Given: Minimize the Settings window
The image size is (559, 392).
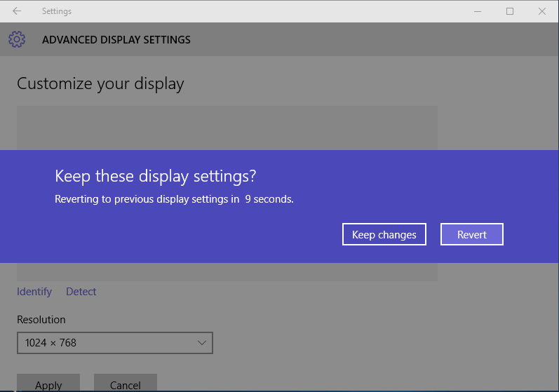Looking at the screenshot, I should pyautogui.click(x=478, y=11).
